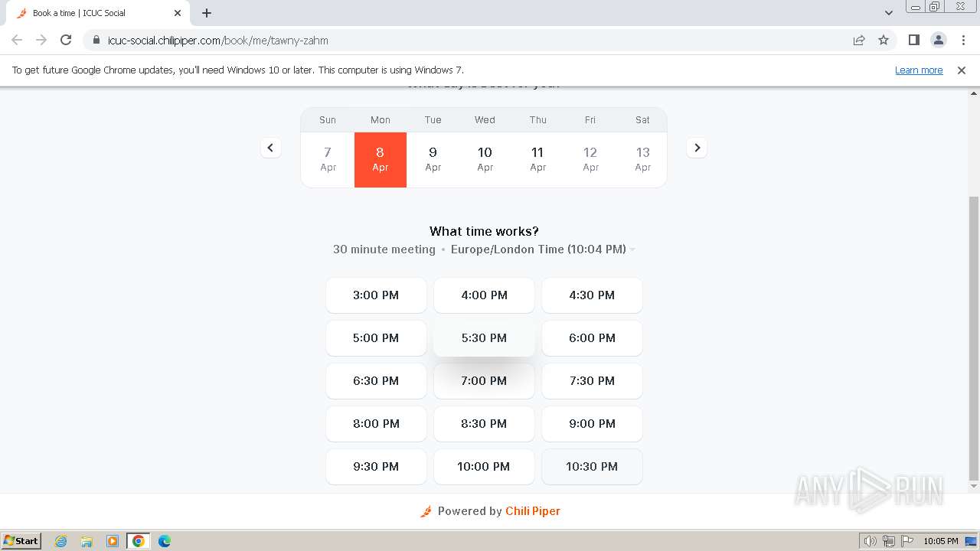Open the Windows Start menu

pyautogui.click(x=21, y=540)
